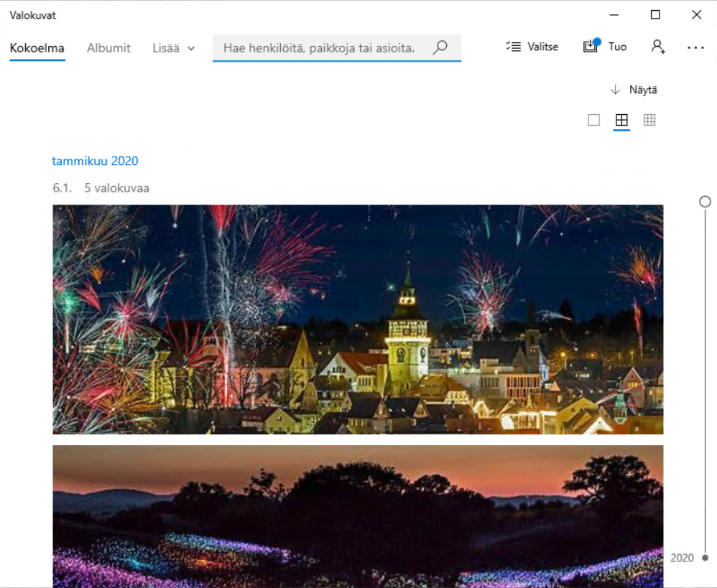Open the fireworks over town photo
The width and height of the screenshot is (717, 588).
click(x=358, y=319)
